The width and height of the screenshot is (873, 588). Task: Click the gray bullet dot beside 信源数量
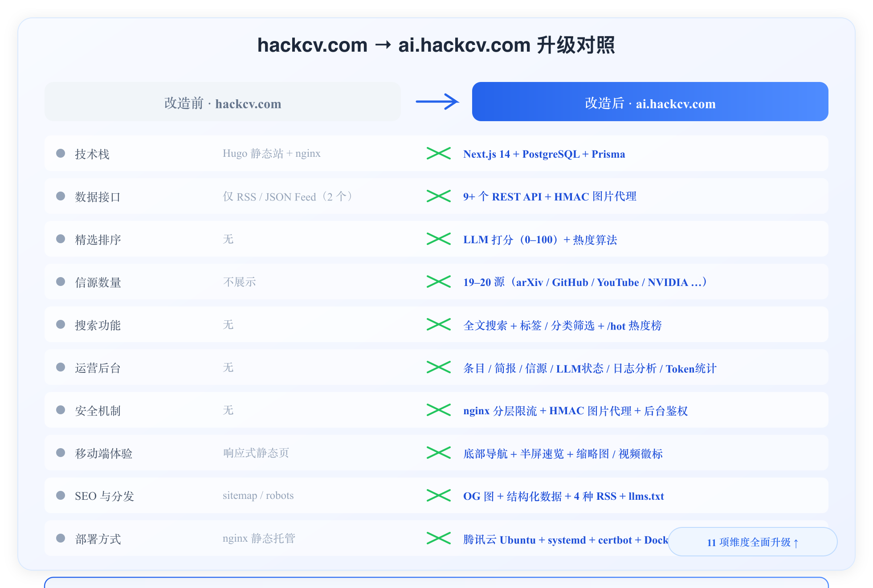click(x=61, y=282)
